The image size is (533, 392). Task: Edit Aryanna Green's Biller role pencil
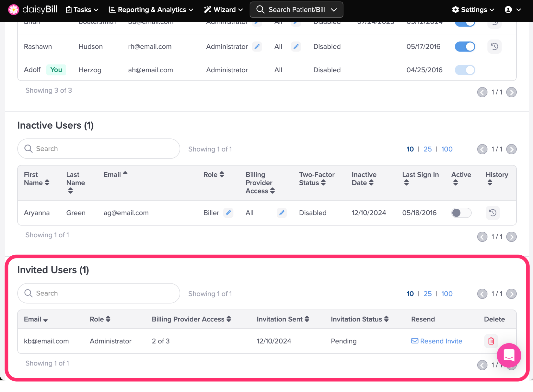228,213
